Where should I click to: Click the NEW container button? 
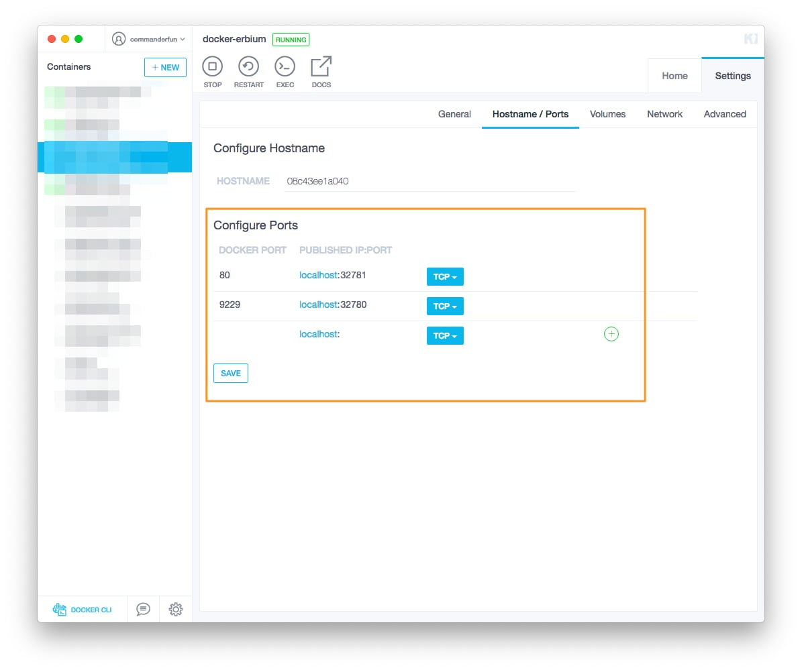(165, 68)
